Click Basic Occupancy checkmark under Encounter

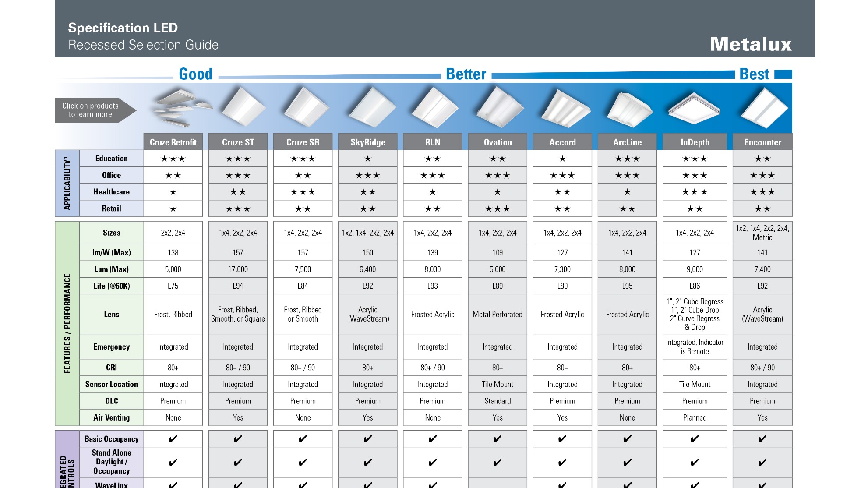point(762,438)
